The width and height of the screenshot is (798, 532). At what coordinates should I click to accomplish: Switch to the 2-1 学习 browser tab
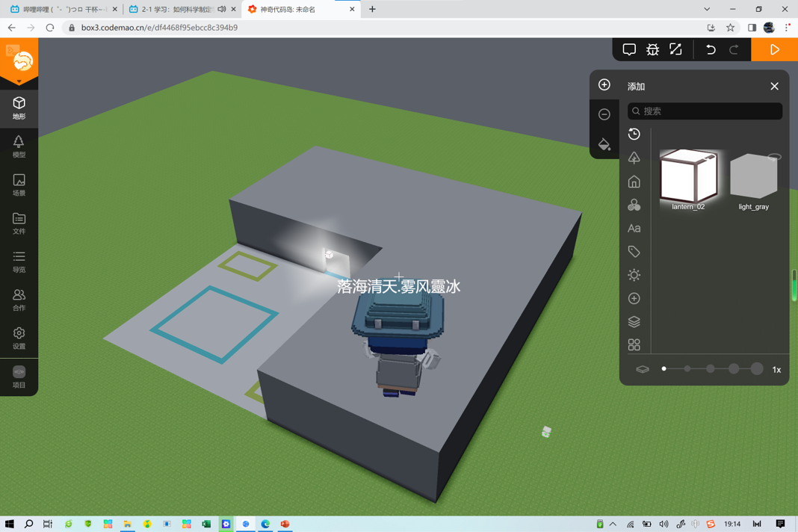pyautogui.click(x=176, y=9)
